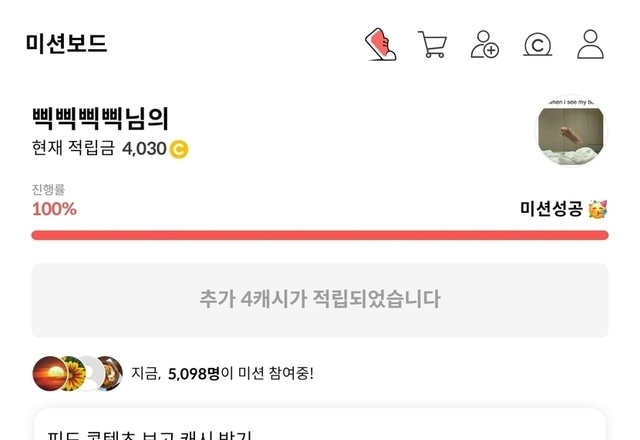Open the shopping cart
This screenshot has width=640, height=440.
click(432, 45)
